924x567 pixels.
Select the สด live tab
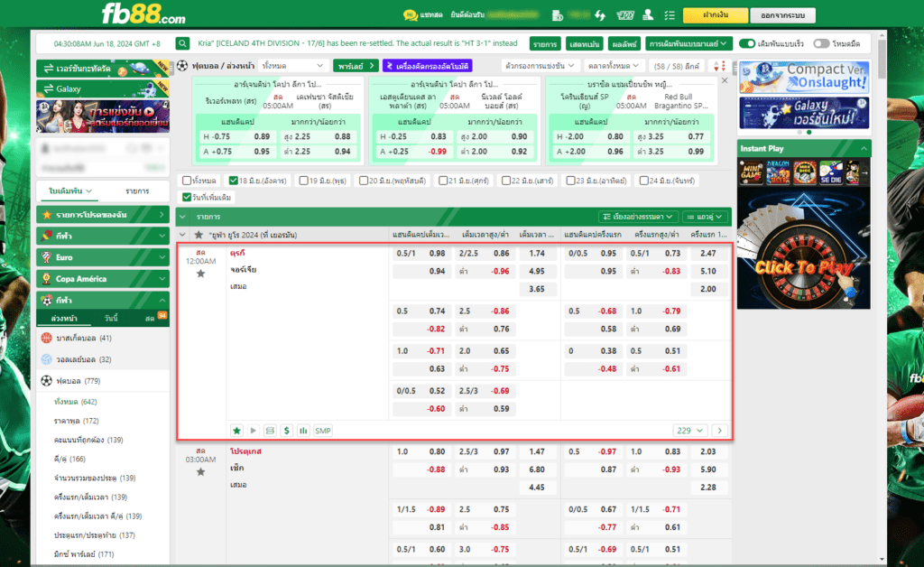150,318
